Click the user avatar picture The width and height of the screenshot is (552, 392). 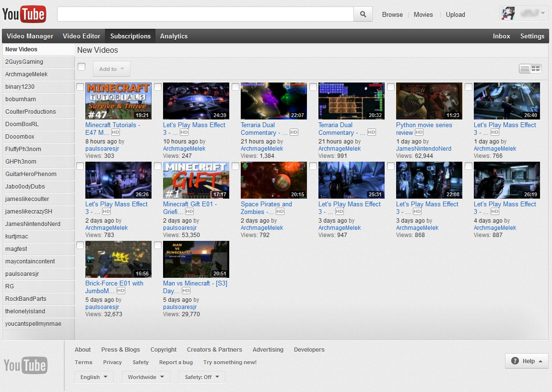508,13
